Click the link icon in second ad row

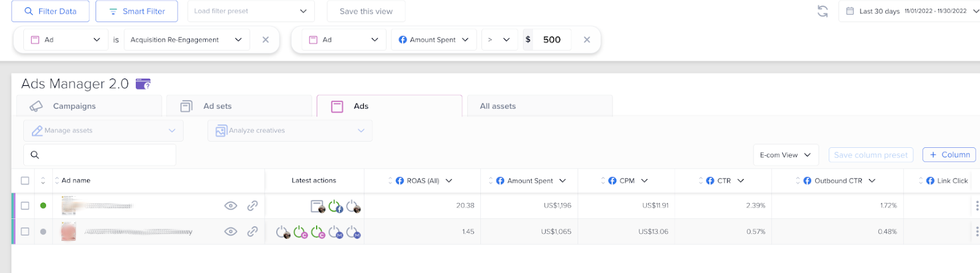click(x=252, y=232)
